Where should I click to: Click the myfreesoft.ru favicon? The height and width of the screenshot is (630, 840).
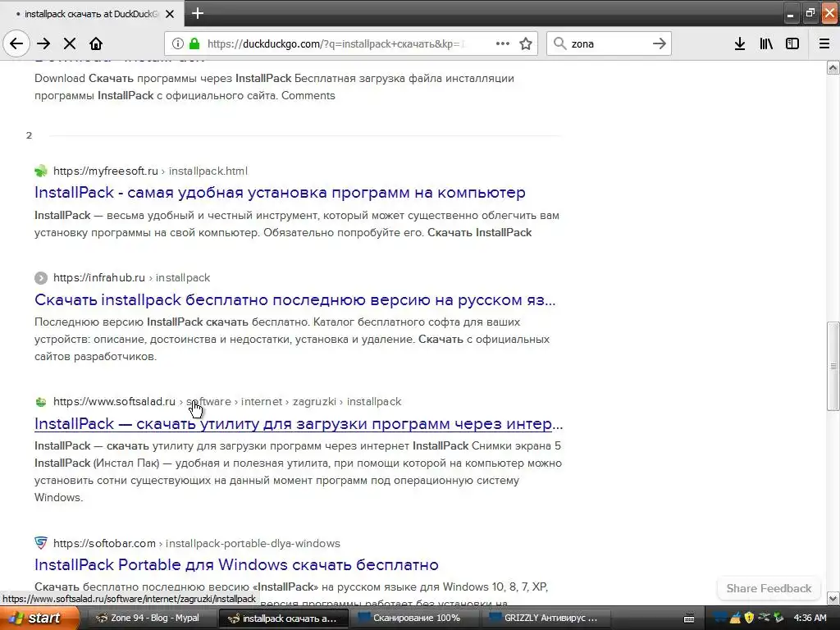41,171
